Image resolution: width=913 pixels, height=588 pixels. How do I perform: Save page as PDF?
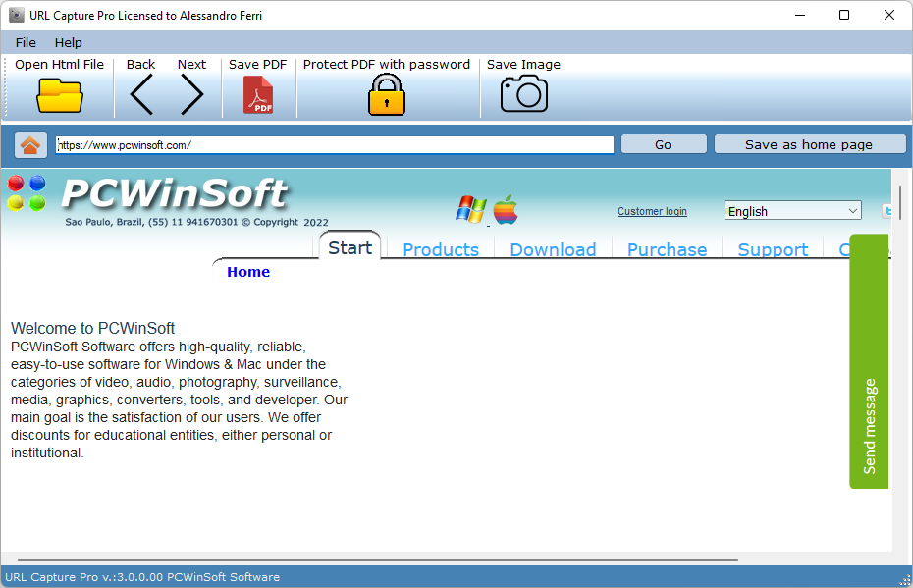[258, 95]
